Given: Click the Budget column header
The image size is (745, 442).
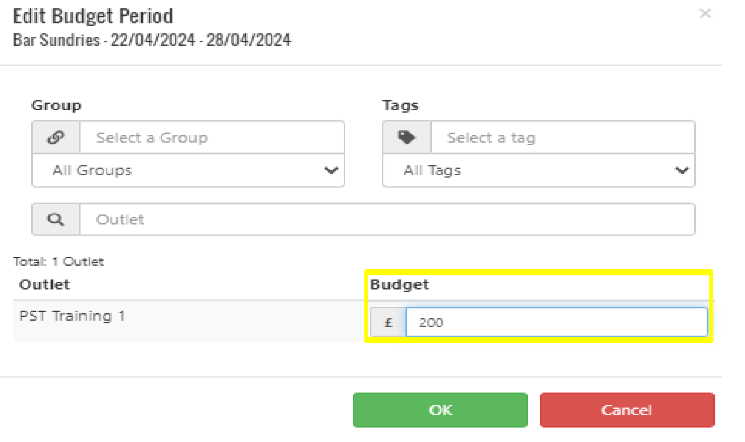Looking at the screenshot, I should pyautogui.click(x=399, y=285).
